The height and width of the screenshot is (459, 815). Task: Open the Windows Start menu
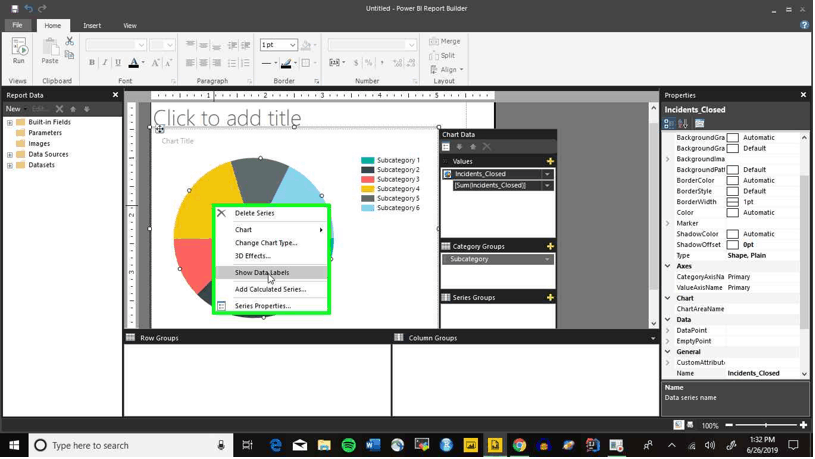pos(14,445)
